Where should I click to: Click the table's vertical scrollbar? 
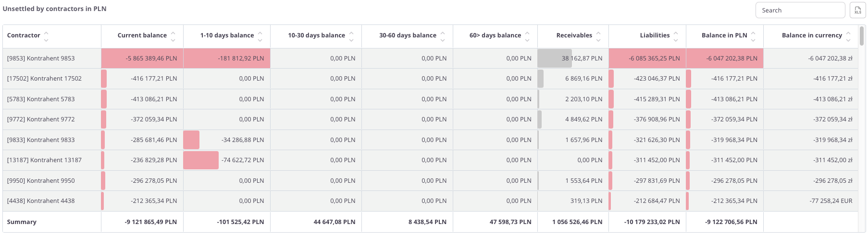coord(862,36)
